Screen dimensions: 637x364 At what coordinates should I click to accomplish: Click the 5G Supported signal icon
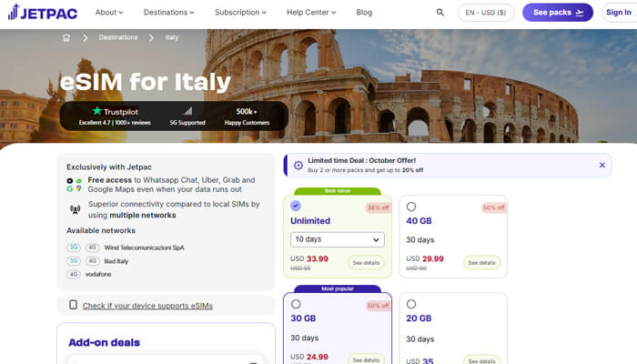click(x=188, y=111)
